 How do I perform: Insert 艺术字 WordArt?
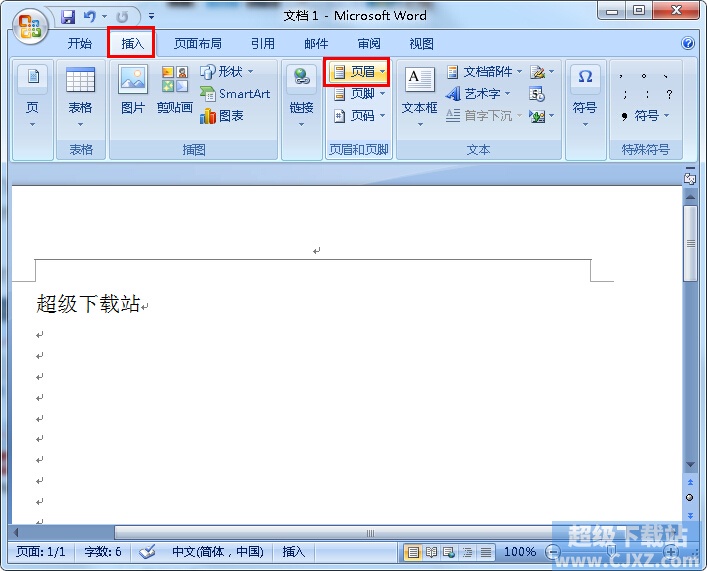coord(478,94)
